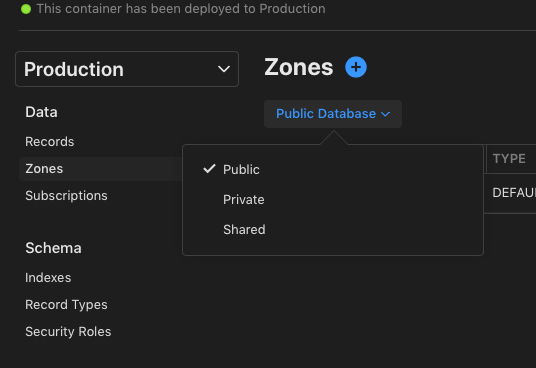This screenshot has width=536, height=368.
Task: Click the green deployment status dot
Action: click(26, 9)
